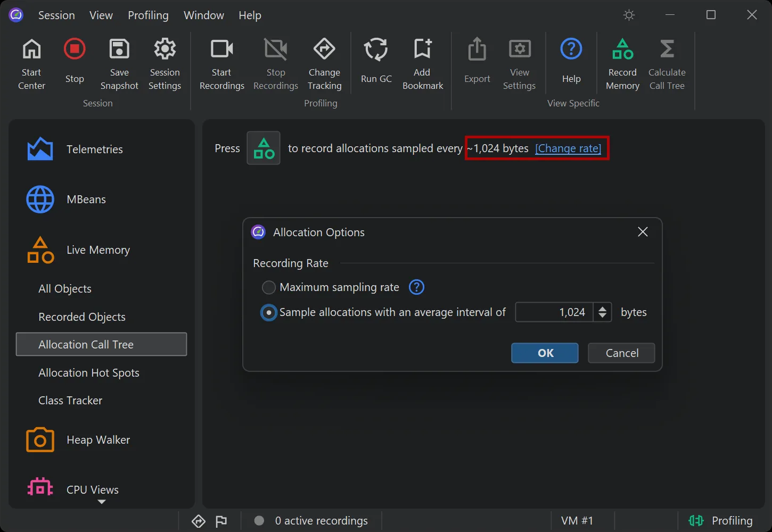The height and width of the screenshot is (532, 772).
Task: Toggle the light/dark theme sun icon
Action: point(629,15)
